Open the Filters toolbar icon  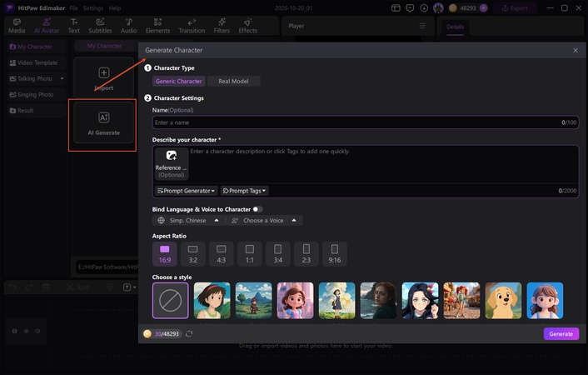click(x=222, y=26)
